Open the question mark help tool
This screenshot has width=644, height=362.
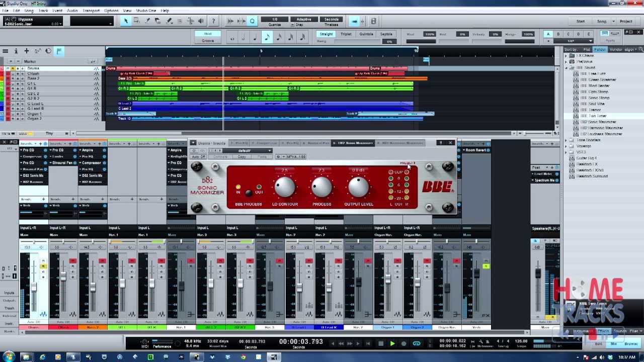coord(213,21)
